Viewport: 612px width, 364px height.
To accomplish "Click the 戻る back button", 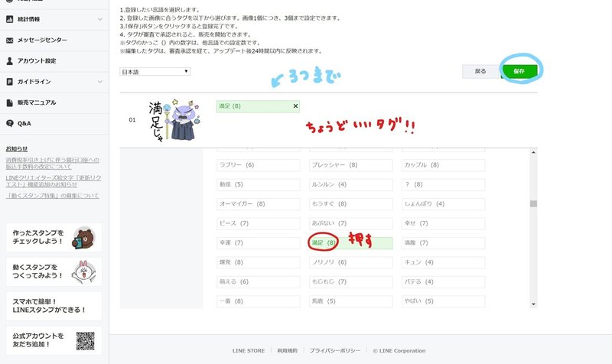I will (480, 71).
